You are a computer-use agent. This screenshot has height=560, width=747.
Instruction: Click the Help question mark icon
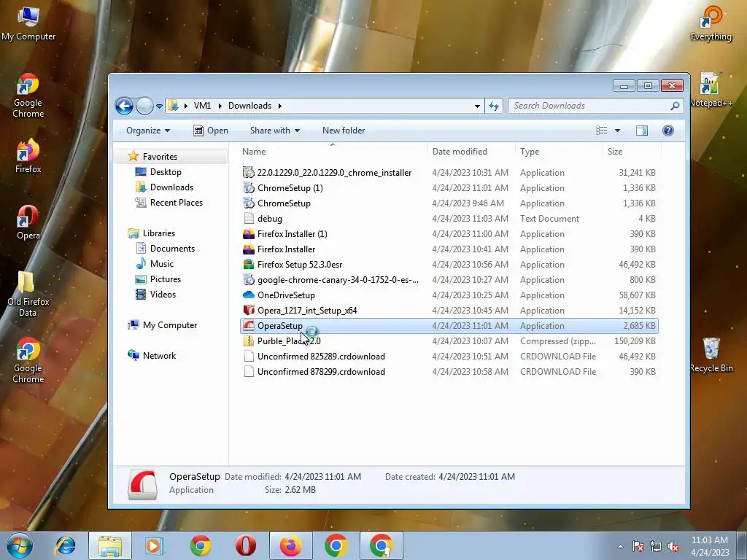(x=668, y=131)
